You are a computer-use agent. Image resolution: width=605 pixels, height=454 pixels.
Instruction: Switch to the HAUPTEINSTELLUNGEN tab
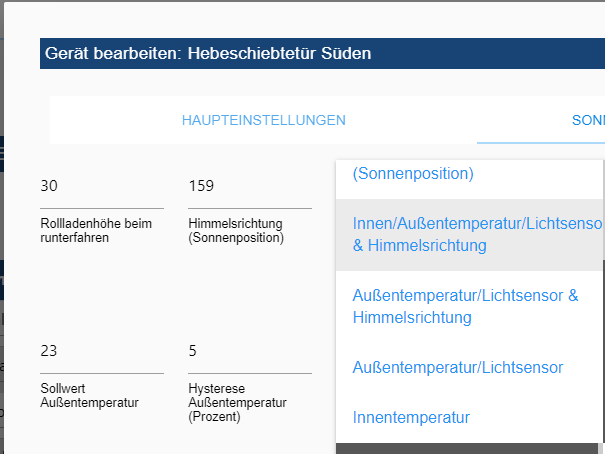263,120
